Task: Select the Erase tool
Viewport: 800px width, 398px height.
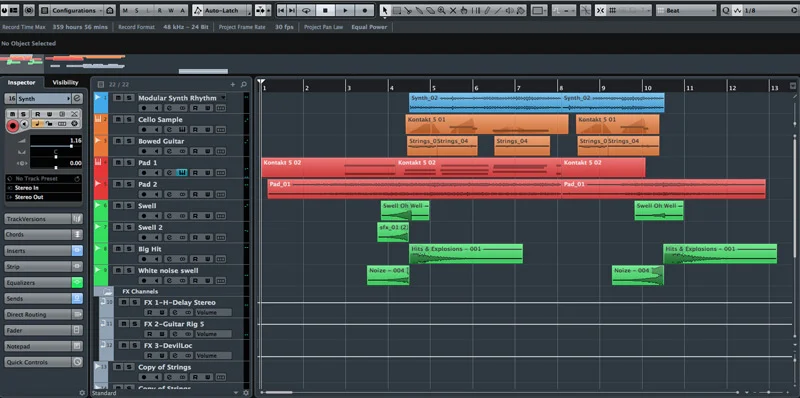Action: [430, 10]
